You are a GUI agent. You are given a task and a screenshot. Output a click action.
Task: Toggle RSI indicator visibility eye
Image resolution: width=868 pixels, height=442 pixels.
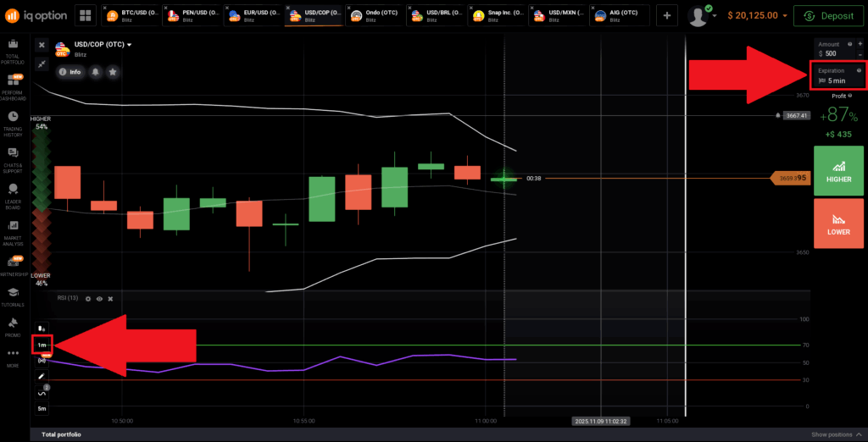(x=99, y=299)
